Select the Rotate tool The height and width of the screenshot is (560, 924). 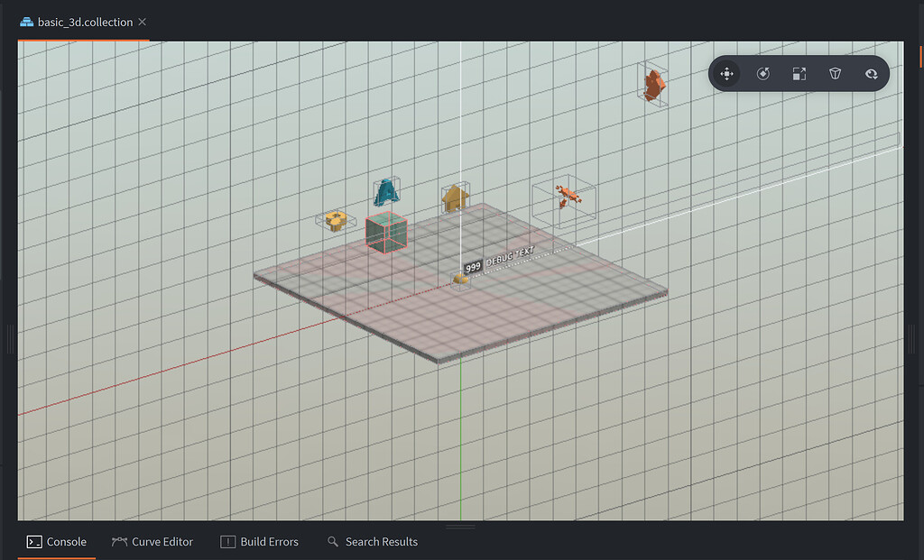pyautogui.click(x=762, y=74)
